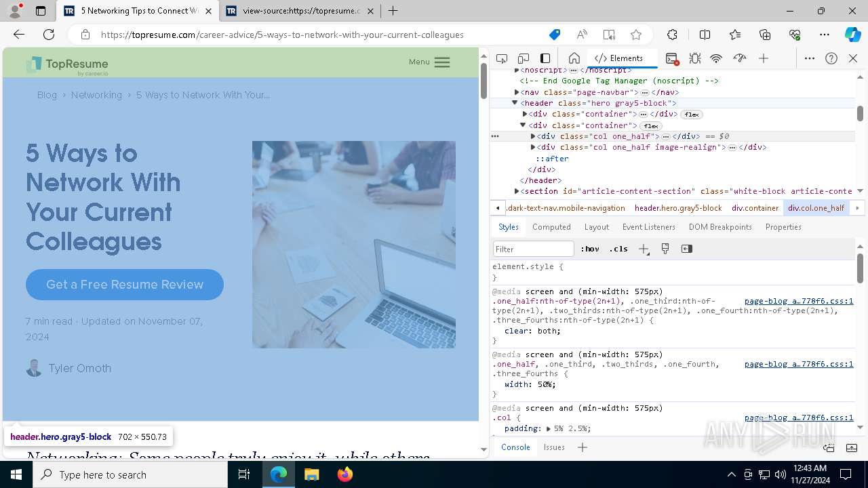The width and height of the screenshot is (868, 488).
Task: Open the Issues drawer tab
Action: point(554,447)
